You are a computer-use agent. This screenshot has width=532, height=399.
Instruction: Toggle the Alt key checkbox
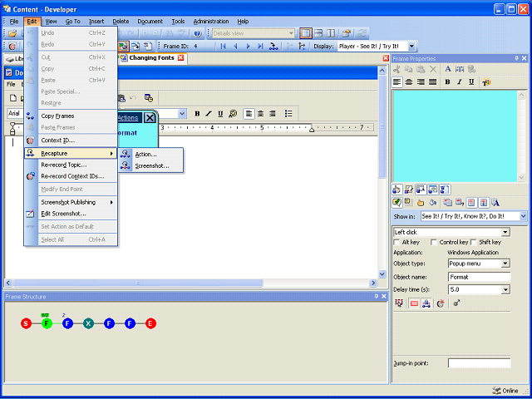click(x=397, y=242)
